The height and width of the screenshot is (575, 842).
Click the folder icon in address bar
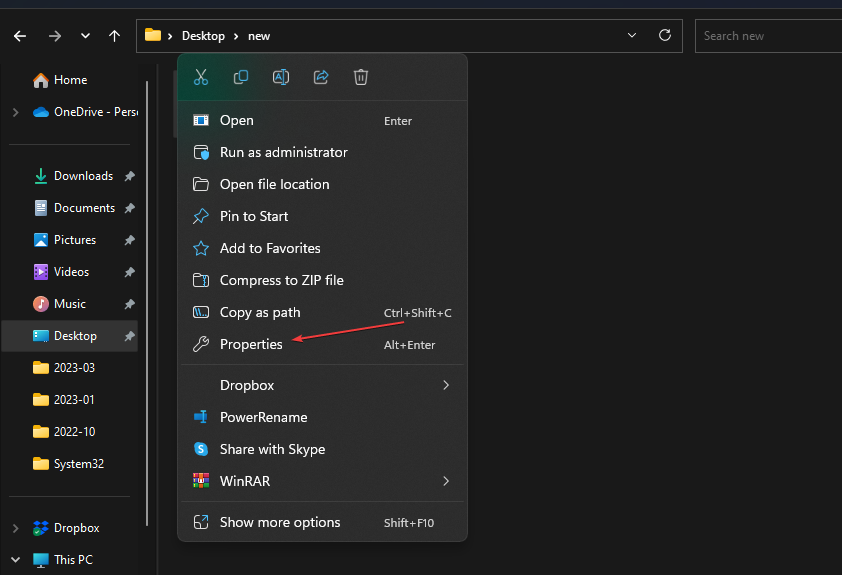point(153,35)
